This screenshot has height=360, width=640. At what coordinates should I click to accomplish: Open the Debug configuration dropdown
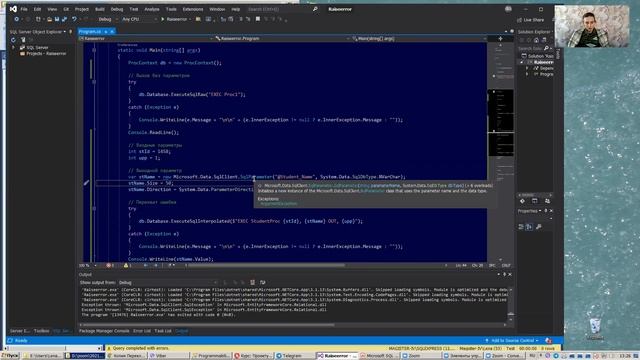pos(108,19)
